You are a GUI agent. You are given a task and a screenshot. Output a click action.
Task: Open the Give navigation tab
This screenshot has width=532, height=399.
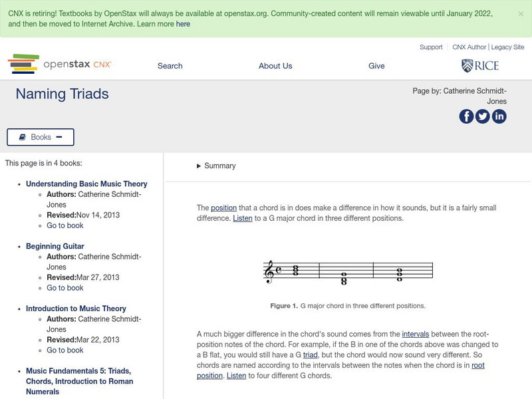376,66
